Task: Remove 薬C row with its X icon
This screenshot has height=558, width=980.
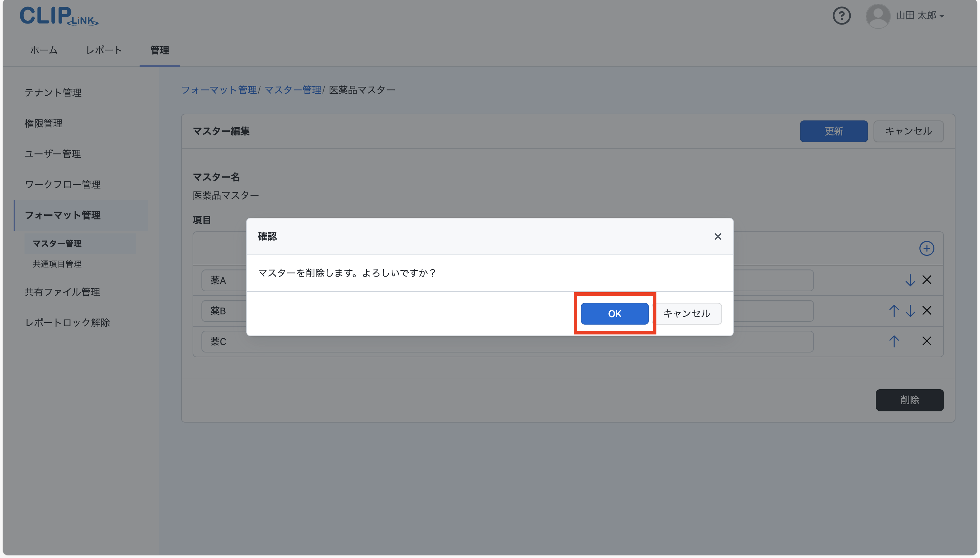Action: coord(927,341)
